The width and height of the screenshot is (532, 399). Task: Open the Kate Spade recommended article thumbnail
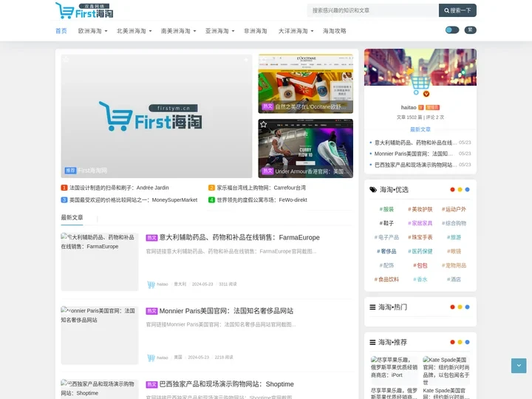[446, 370]
